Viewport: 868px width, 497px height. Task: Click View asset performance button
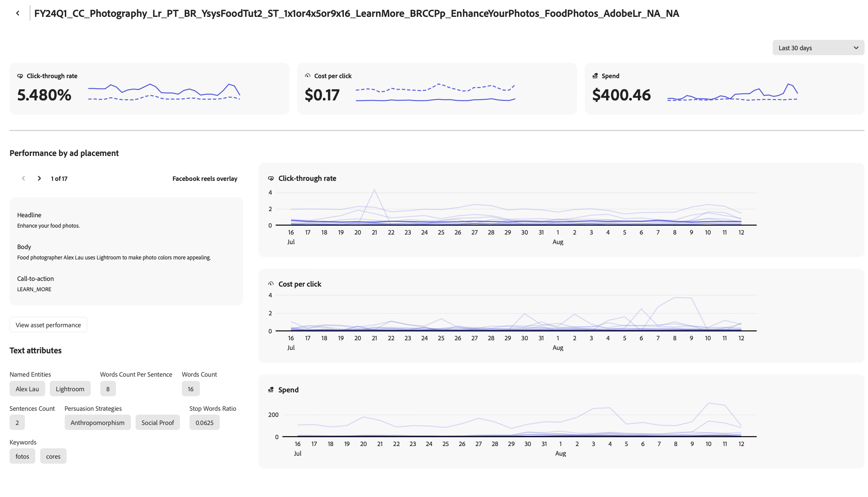(48, 325)
